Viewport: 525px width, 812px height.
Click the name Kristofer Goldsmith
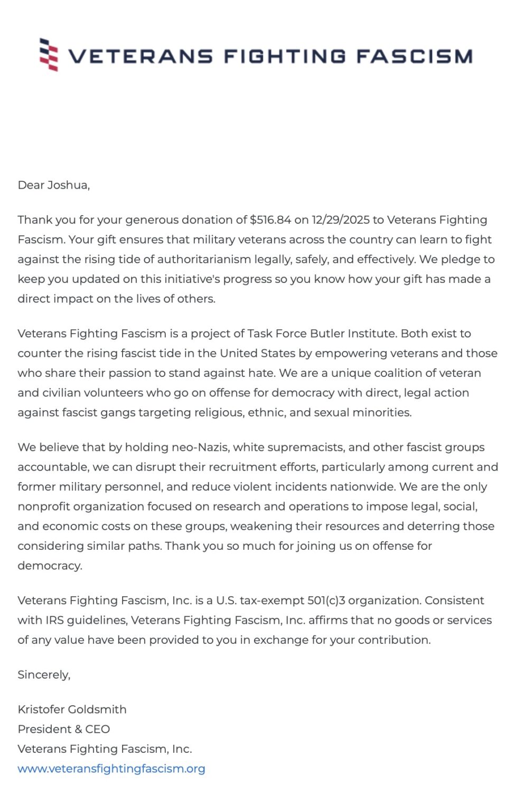point(72,709)
